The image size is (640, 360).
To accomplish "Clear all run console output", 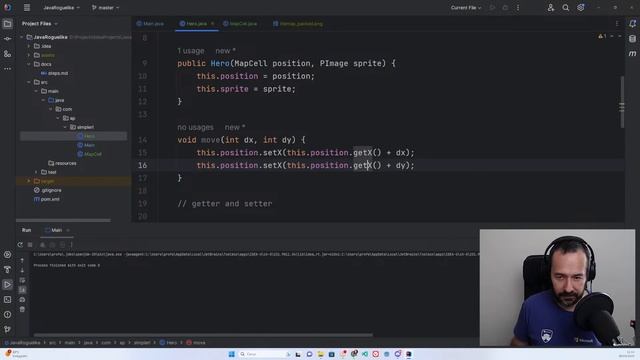I will [22, 309].
